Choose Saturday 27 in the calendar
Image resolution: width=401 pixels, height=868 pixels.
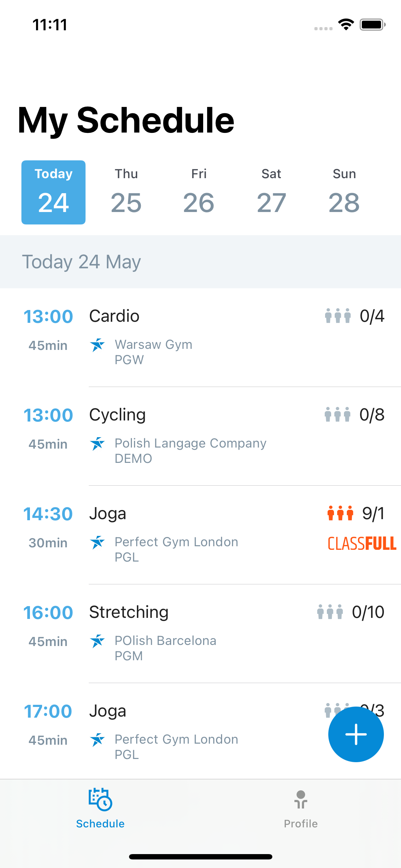(271, 192)
